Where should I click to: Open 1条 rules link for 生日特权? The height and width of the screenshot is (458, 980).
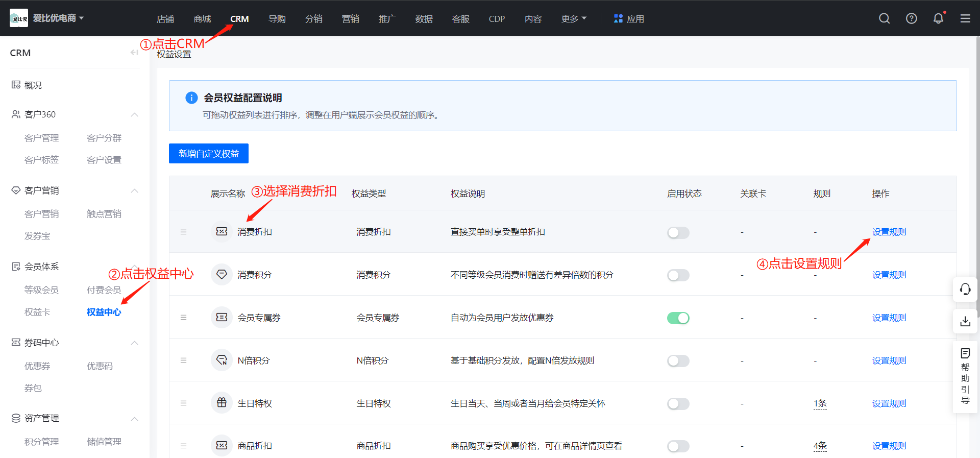820,403
